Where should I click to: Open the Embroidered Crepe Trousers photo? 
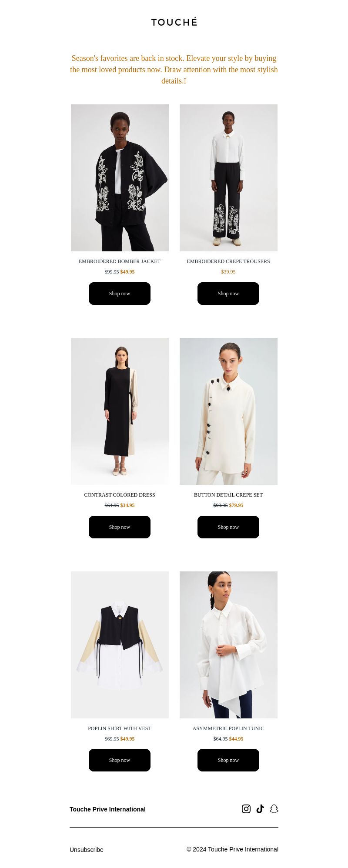coord(228,178)
